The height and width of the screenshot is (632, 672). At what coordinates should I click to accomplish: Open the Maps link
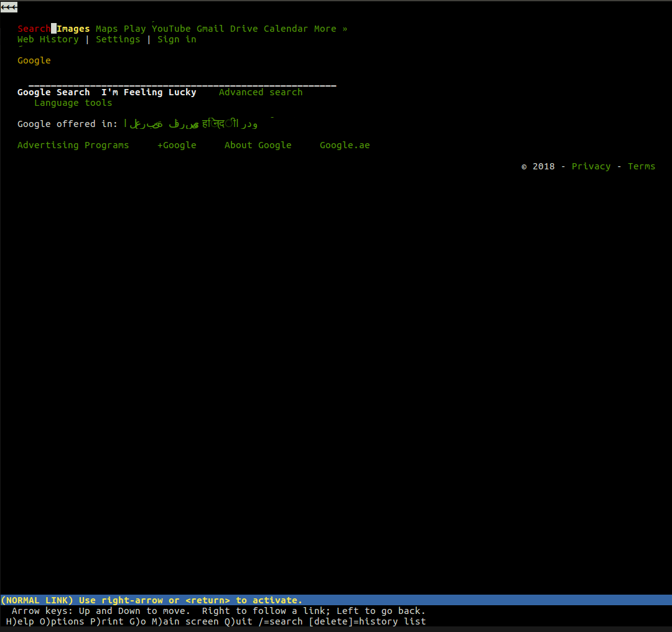click(x=107, y=29)
